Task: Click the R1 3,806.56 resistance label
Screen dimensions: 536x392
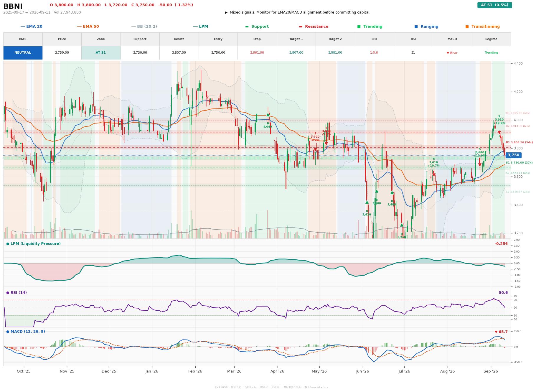Action: (519, 142)
